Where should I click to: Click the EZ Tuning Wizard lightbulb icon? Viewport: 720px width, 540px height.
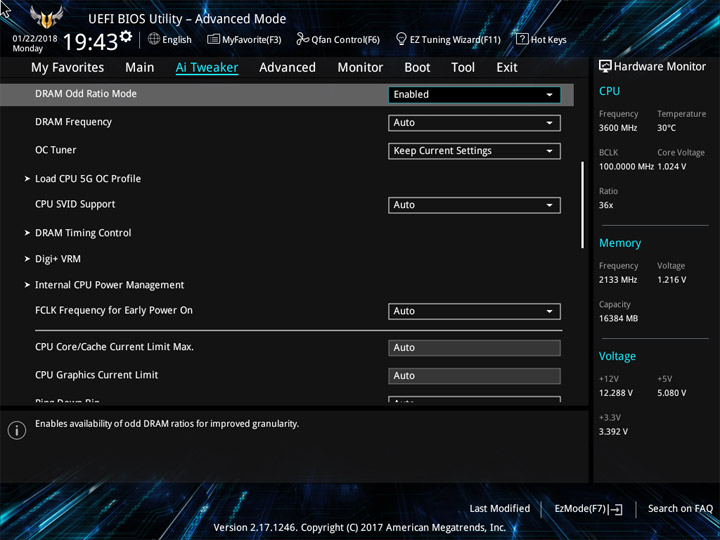coord(401,39)
